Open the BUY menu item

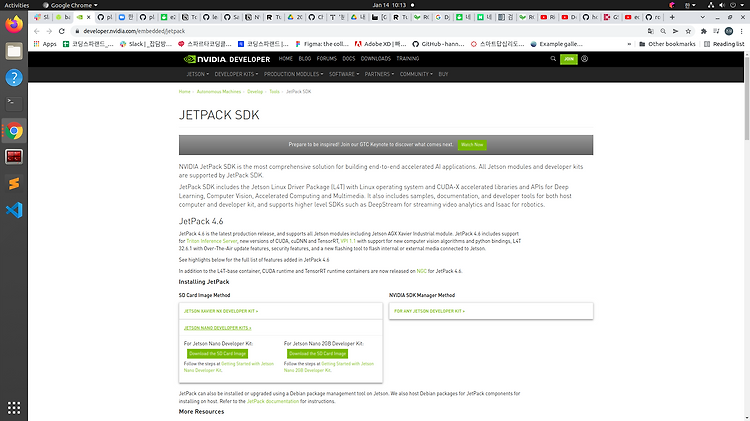pos(443,74)
